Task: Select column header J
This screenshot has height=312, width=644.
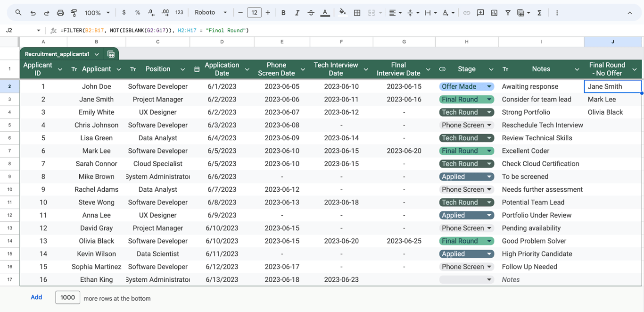Action: pos(613,42)
